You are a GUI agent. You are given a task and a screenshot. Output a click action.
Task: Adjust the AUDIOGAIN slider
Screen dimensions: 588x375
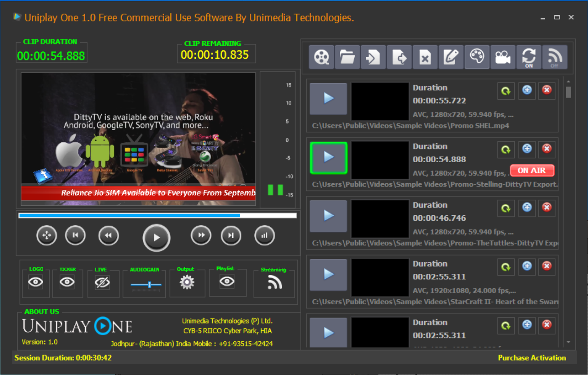click(146, 284)
